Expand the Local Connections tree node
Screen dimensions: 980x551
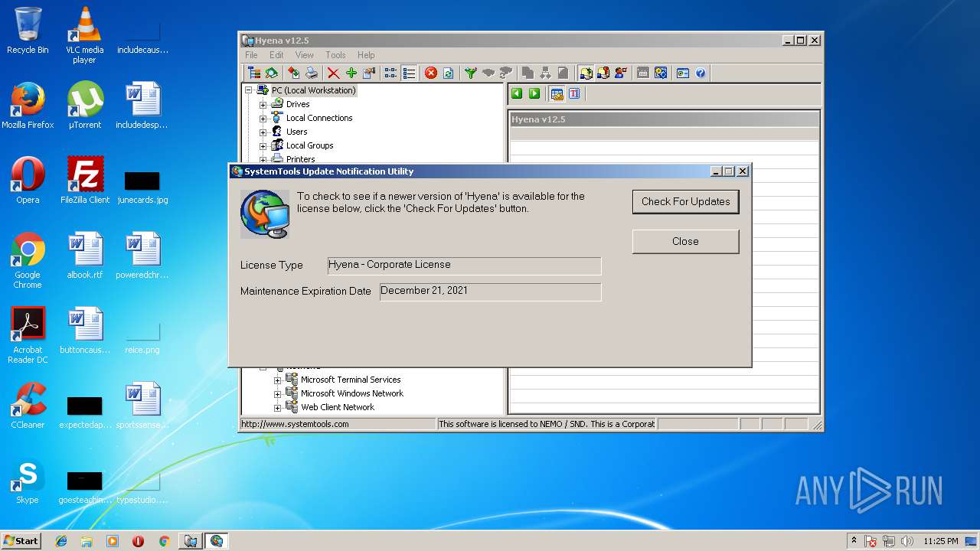263,118
